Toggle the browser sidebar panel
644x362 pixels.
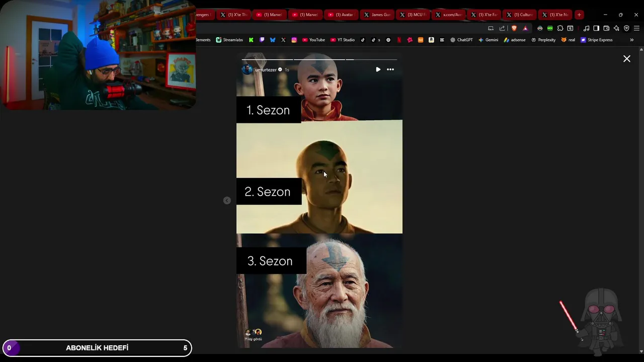click(596, 28)
